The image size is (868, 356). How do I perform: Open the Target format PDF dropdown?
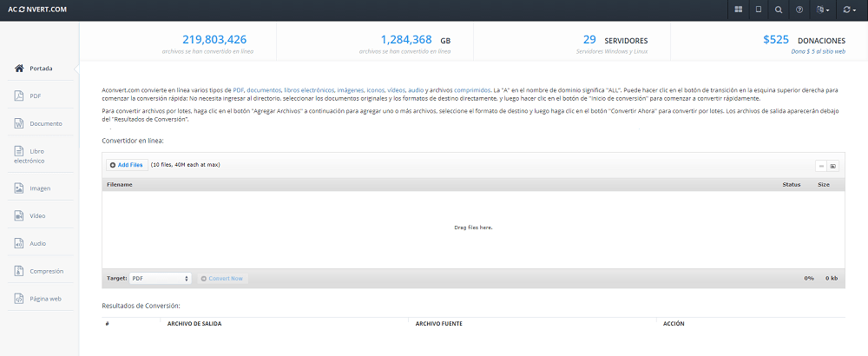pyautogui.click(x=160, y=279)
